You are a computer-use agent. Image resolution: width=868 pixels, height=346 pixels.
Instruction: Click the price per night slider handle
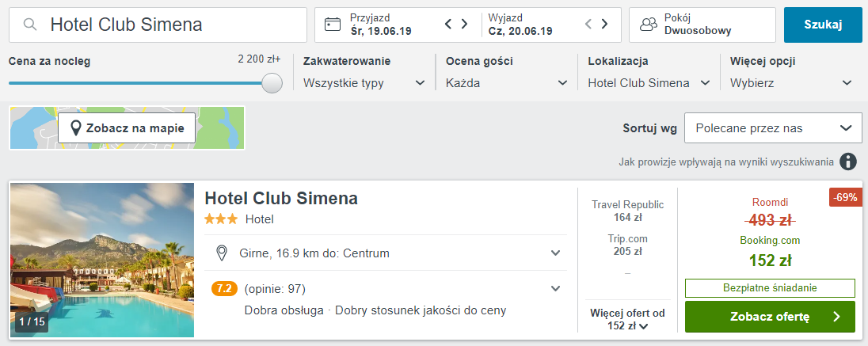click(272, 83)
